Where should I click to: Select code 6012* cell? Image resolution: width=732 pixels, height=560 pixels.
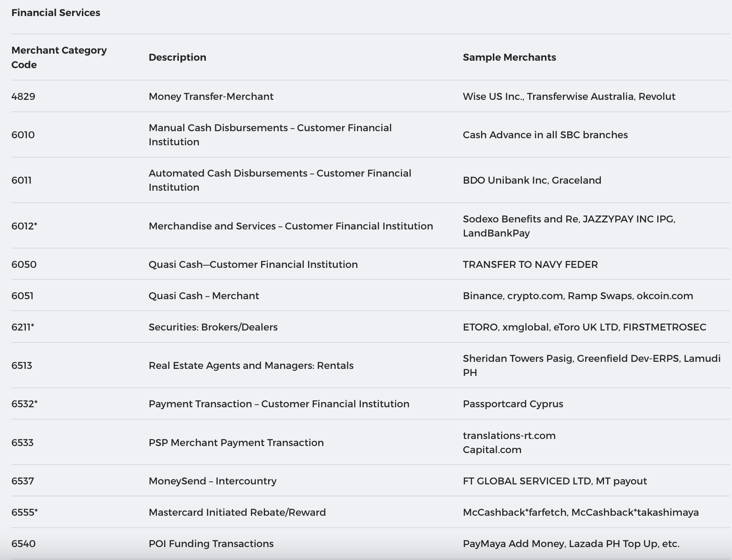tap(24, 226)
